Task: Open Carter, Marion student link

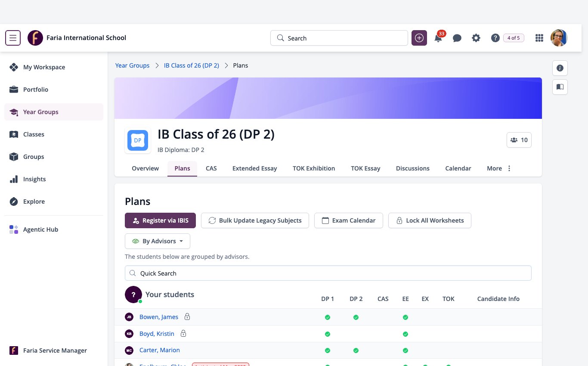Action: (x=160, y=350)
